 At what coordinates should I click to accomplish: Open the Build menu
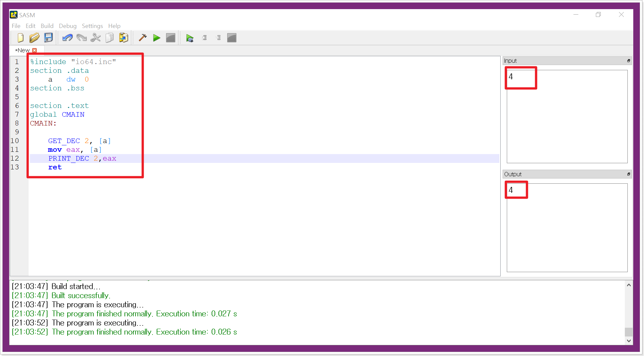[47, 26]
